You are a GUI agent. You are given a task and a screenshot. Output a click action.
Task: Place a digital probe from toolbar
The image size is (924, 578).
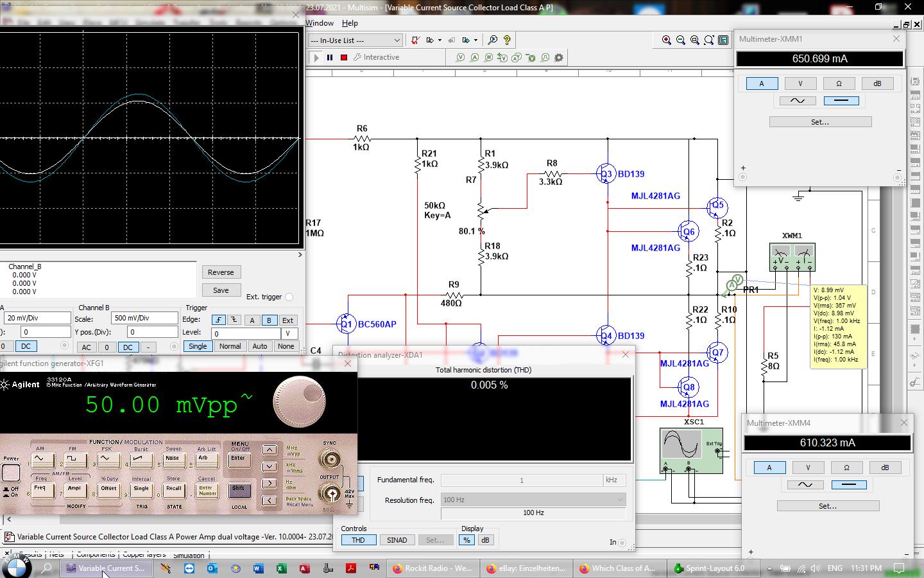point(545,57)
